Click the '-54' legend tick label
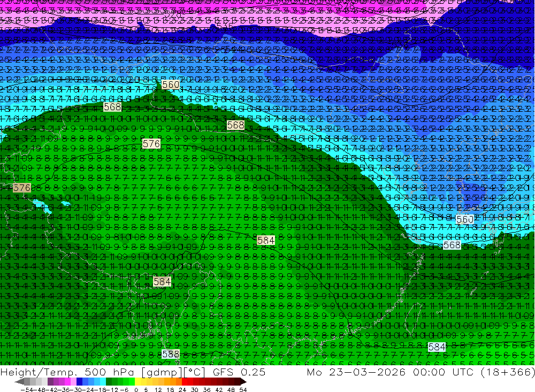Viewport: 535px width, 392px height. tap(27, 390)
